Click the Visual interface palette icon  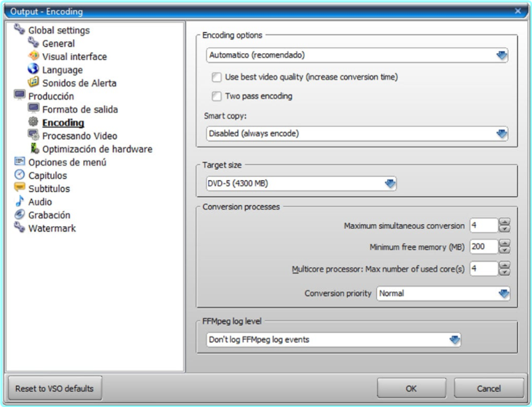click(33, 56)
